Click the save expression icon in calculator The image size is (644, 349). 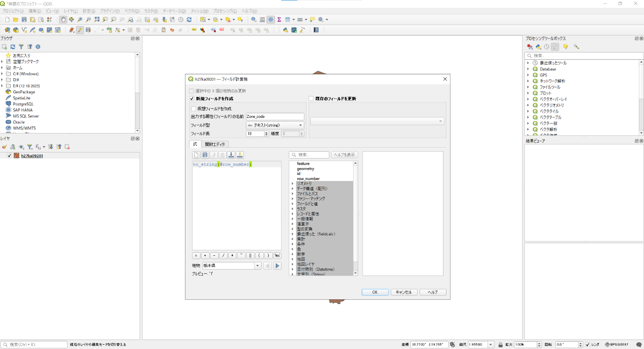click(x=205, y=155)
